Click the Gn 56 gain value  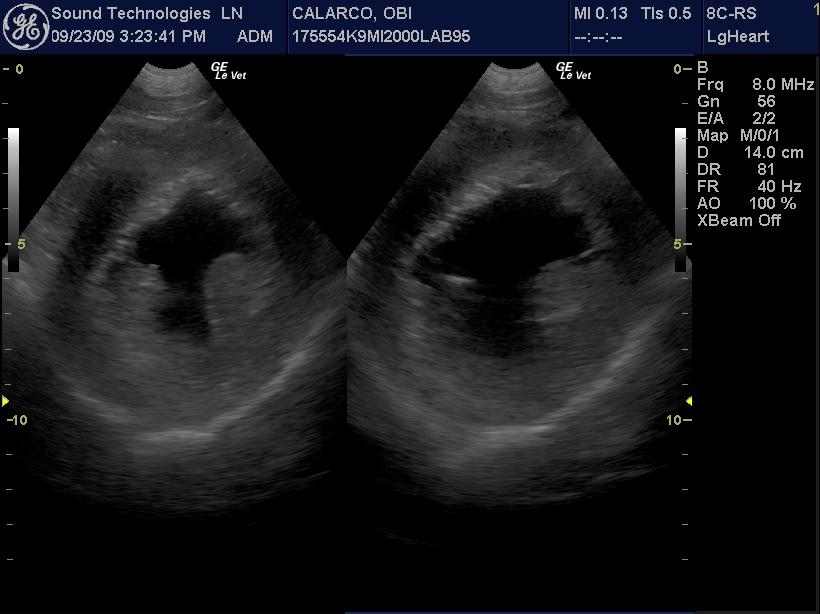coord(736,101)
